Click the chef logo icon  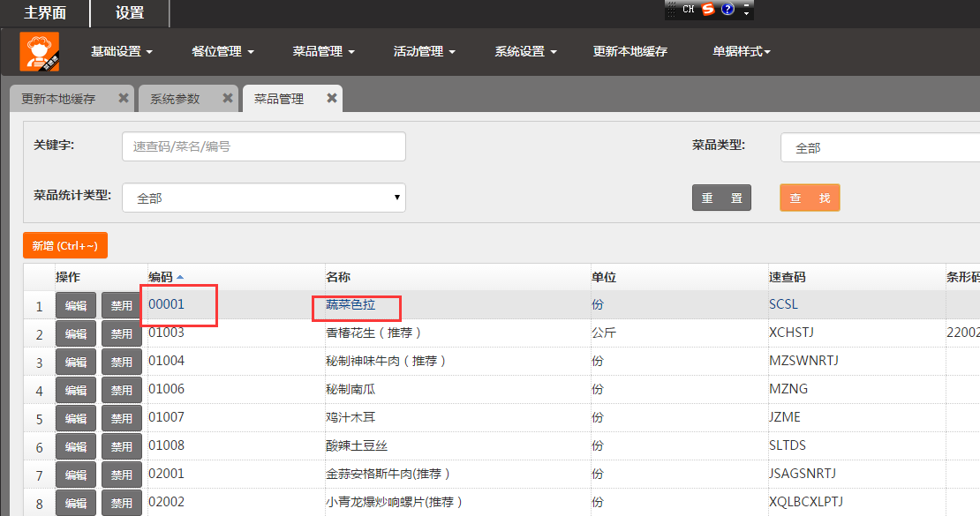point(40,51)
